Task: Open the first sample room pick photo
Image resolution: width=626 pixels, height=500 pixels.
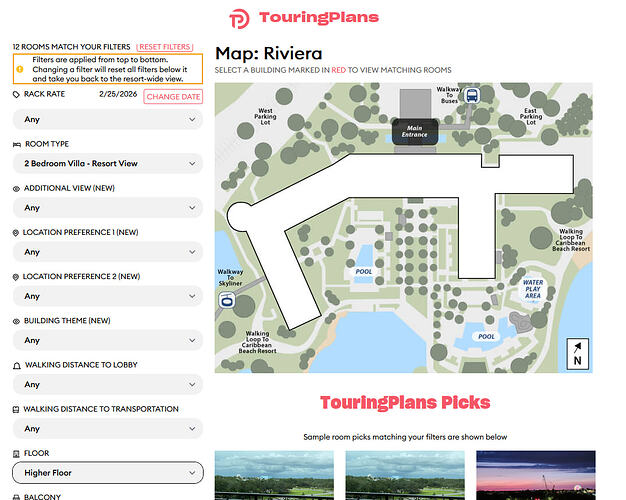Action: [x=274, y=475]
